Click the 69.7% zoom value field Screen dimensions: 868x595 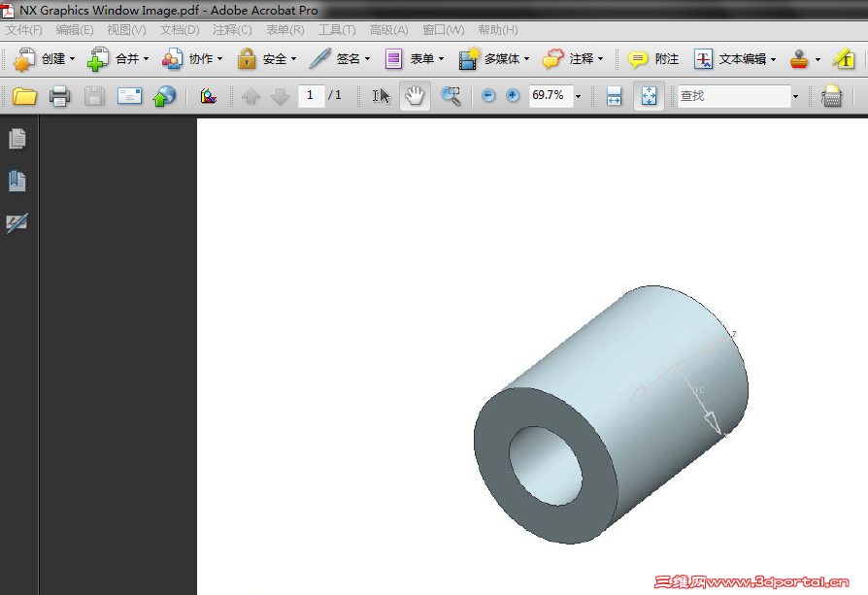click(x=551, y=96)
